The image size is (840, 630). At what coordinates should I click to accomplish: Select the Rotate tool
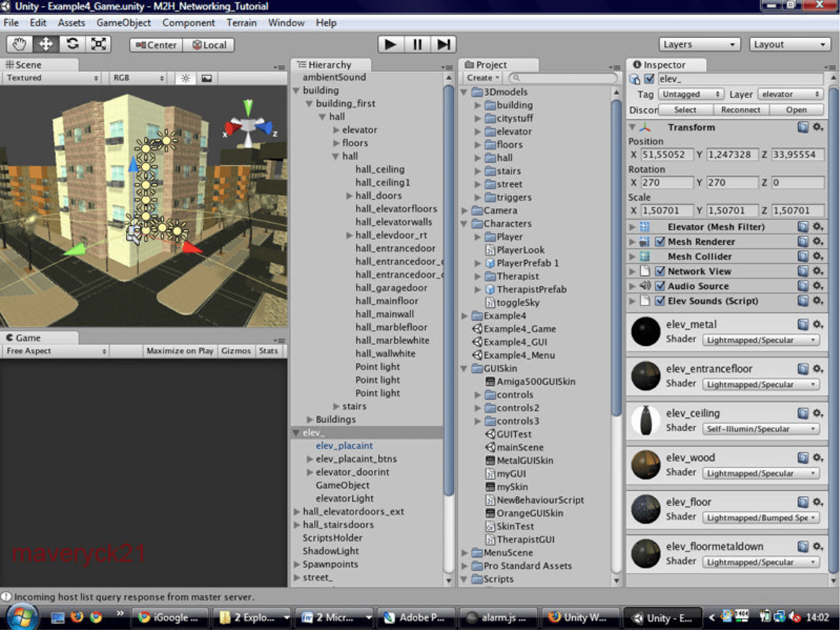72,44
